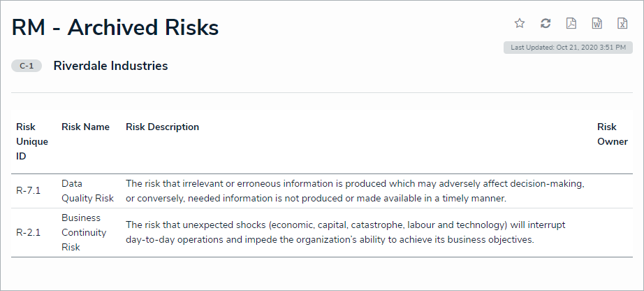
Task: Click the star favorite icon
Action: [520, 23]
